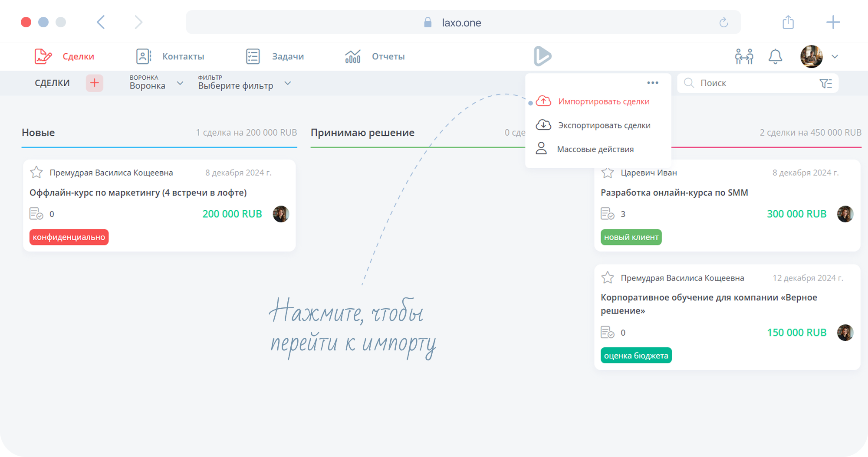Open notifications bell icon
The height and width of the screenshot is (457, 868).
(775, 56)
